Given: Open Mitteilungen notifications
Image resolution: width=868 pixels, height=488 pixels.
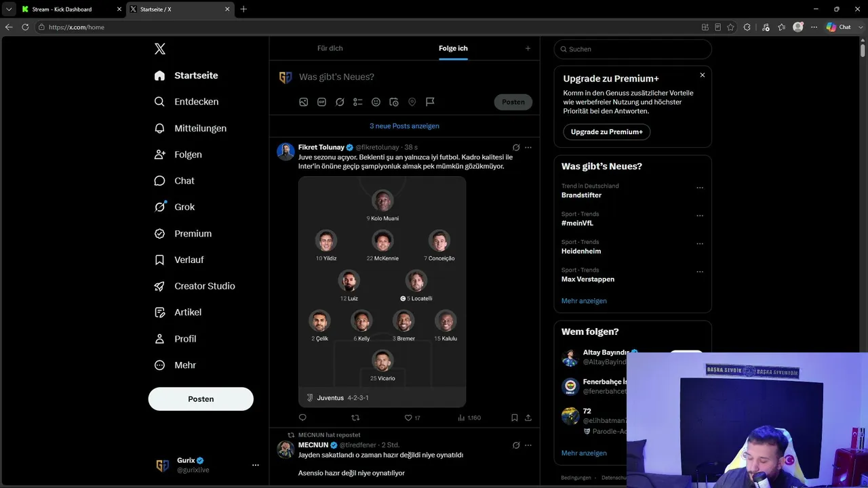Looking at the screenshot, I should point(191,128).
